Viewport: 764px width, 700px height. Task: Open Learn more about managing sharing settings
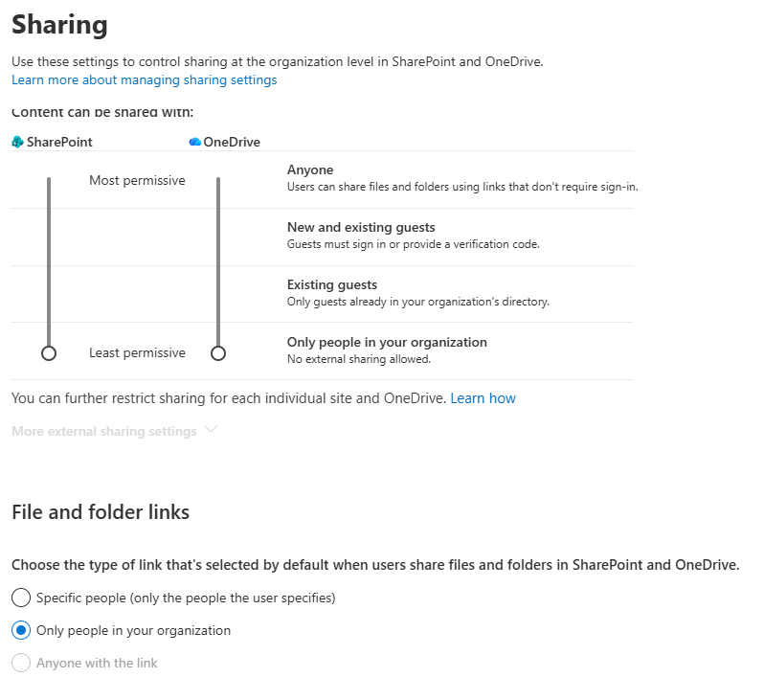[x=144, y=80]
